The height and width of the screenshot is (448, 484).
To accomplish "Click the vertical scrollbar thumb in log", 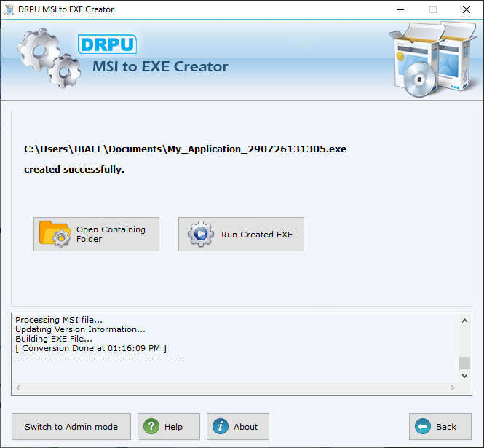I will coord(464,363).
